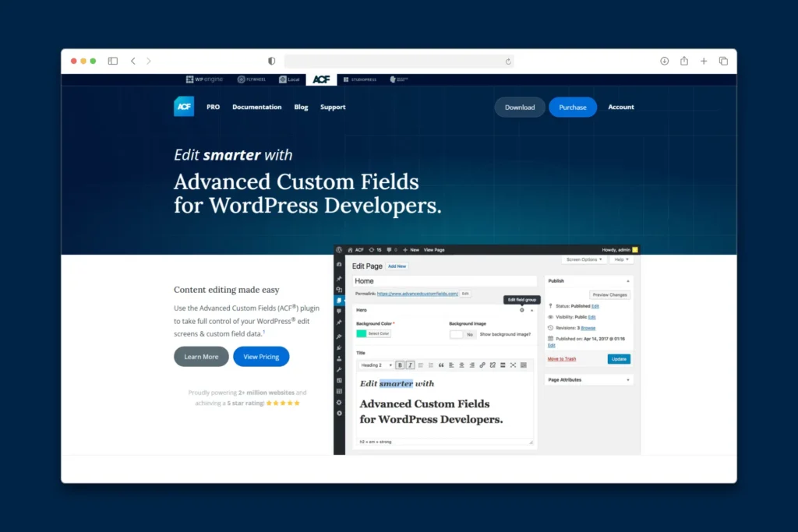Click the ACF home icon in admin bar
Image resolution: width=798 pixels, height=532 pixels.
(x=350, y=250)
